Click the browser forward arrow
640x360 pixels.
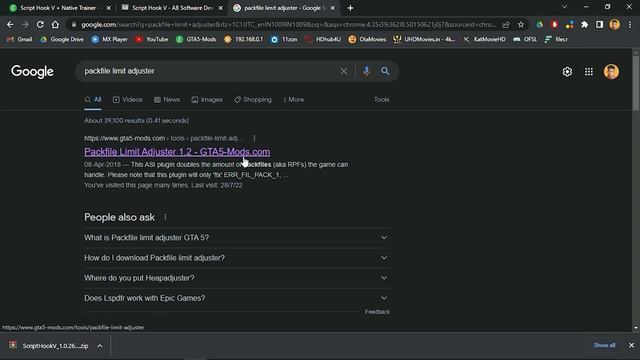pyautogui.click(x=25, y=24)
